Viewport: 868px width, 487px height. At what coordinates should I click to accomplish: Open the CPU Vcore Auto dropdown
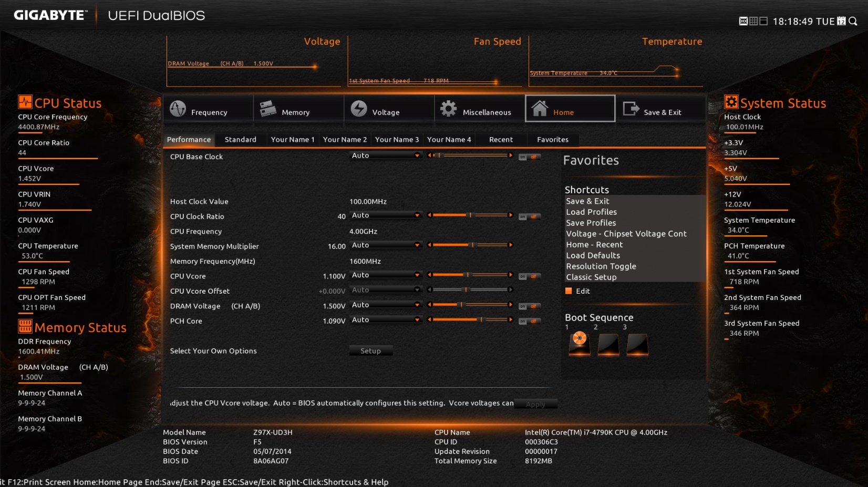pos(386,275)
